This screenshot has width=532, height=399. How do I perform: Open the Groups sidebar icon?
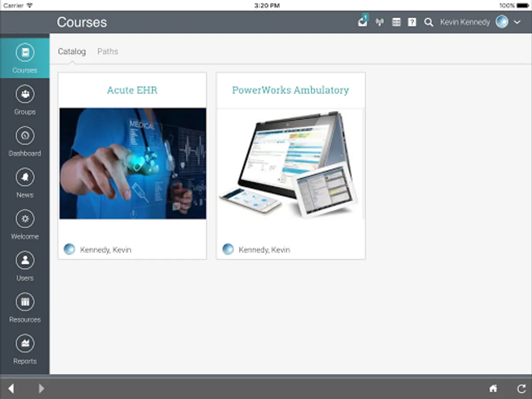(x=25, y=94)
